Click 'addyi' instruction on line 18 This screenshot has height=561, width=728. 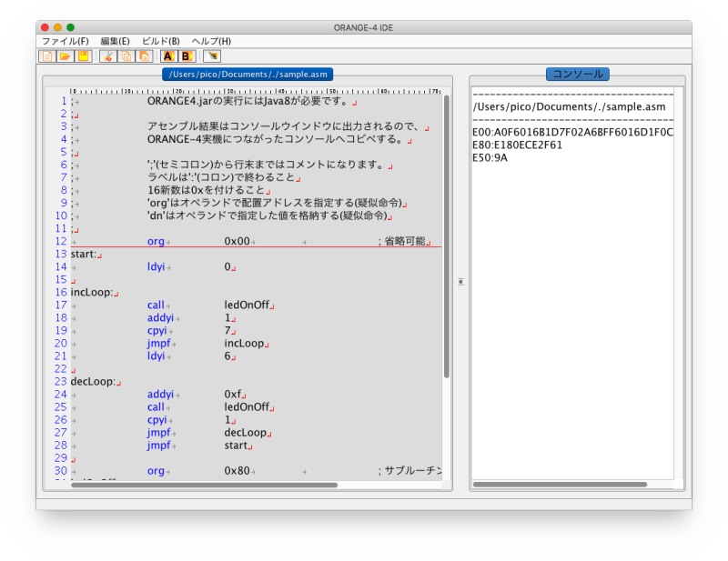tap(161, 318)
